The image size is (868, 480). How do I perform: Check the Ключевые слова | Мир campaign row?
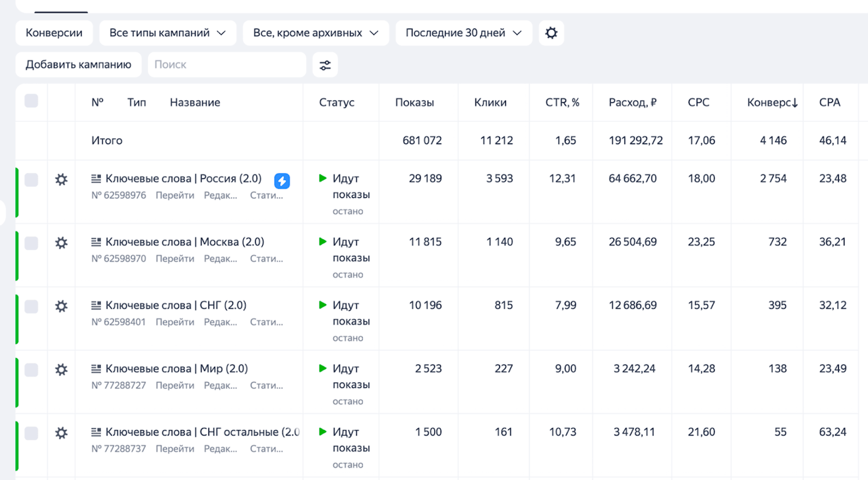(31, 370)
